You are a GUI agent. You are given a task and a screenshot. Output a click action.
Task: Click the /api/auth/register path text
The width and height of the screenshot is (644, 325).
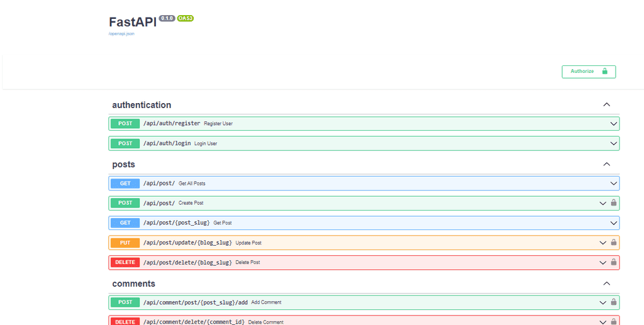(172, 123)
